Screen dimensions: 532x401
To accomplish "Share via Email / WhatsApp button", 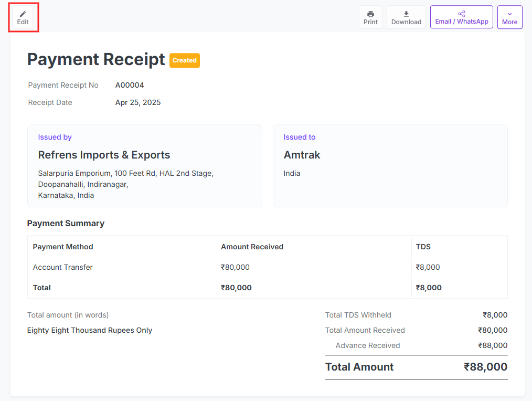I will [461, 17].
